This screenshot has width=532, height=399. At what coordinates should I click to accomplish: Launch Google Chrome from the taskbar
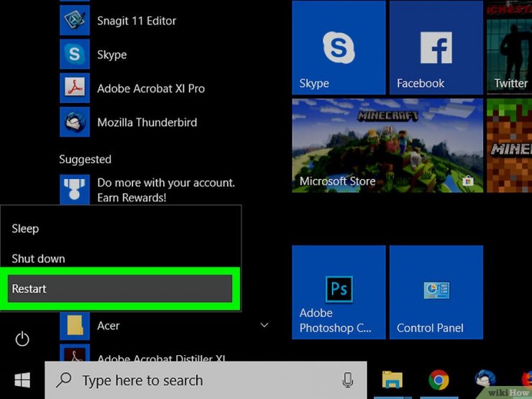click(439, 380)
